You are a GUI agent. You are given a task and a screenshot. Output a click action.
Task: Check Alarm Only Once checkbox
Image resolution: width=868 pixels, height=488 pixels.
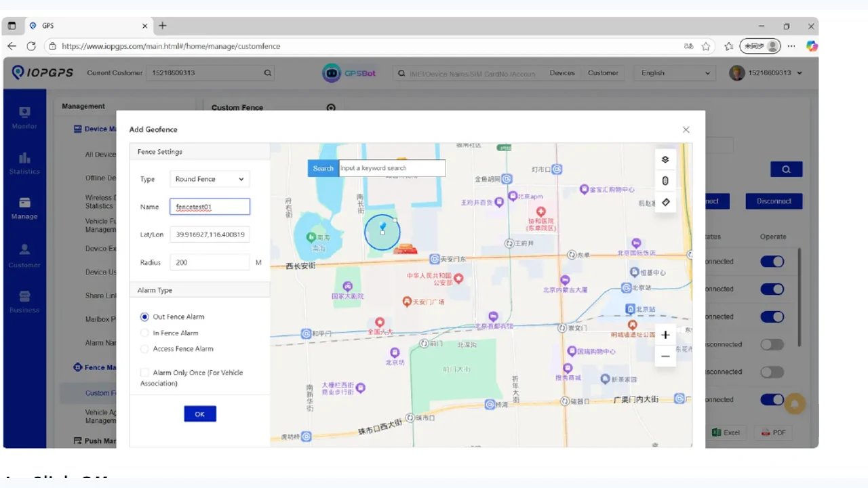pos(144,373)
